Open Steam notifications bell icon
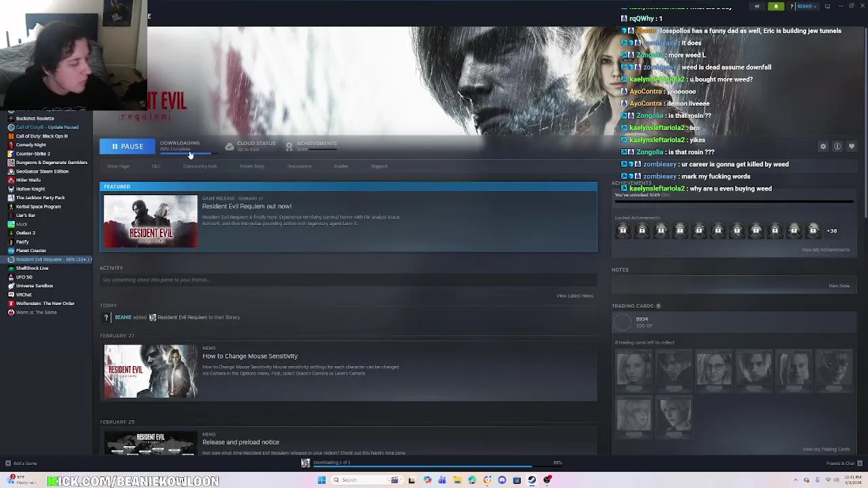This screenshot has height=488, width=868. tap(776, 7)
